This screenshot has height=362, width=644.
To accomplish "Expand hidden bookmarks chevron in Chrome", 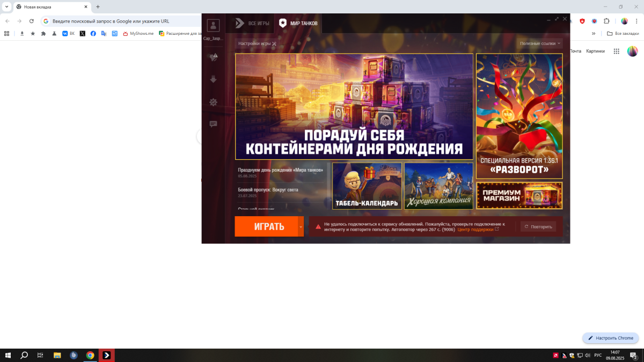I will pos(594,33).
